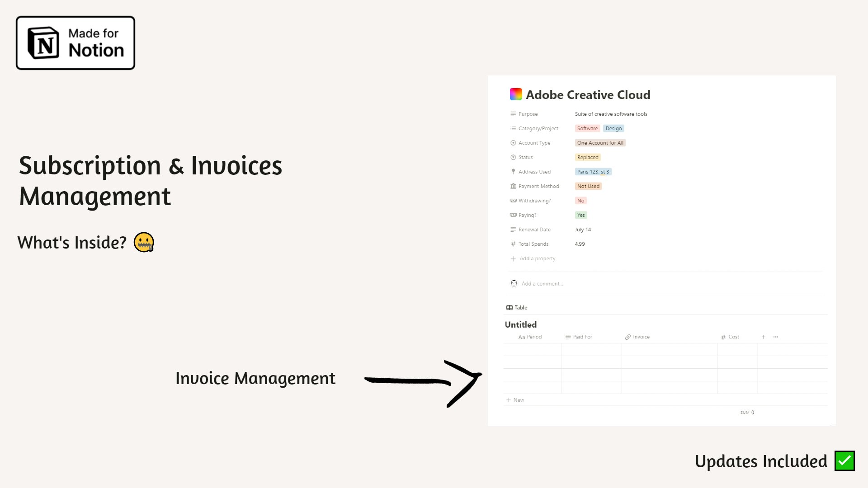
Task: Edit the 4.99 total spends value
Action: pos(580,244)
